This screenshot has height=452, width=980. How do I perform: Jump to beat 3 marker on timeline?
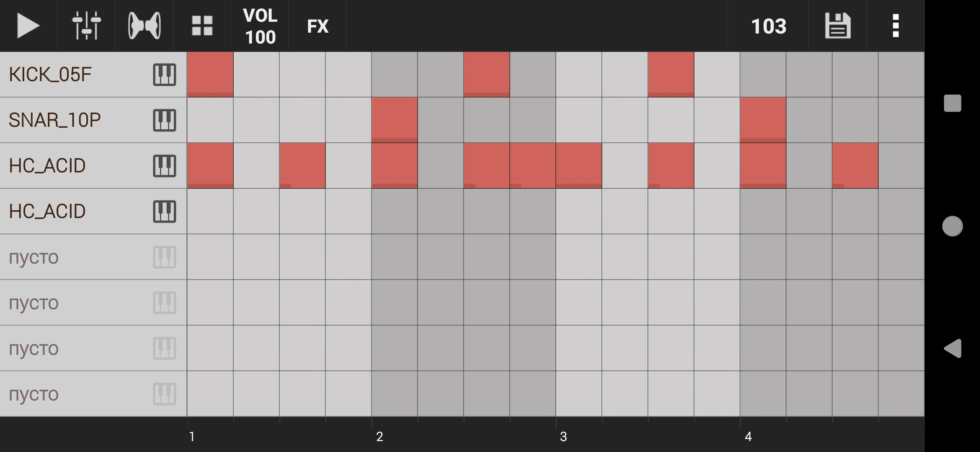point(563,437)
